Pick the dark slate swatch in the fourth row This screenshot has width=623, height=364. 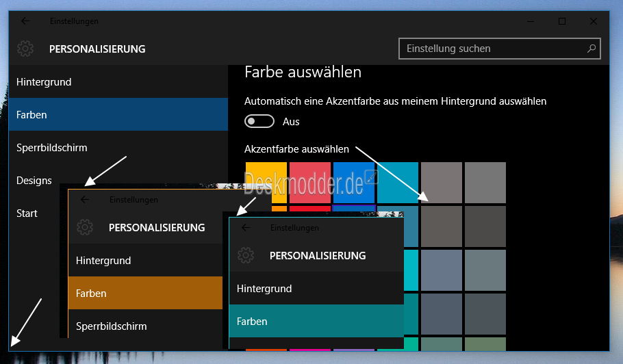click(x=442, y=314)
